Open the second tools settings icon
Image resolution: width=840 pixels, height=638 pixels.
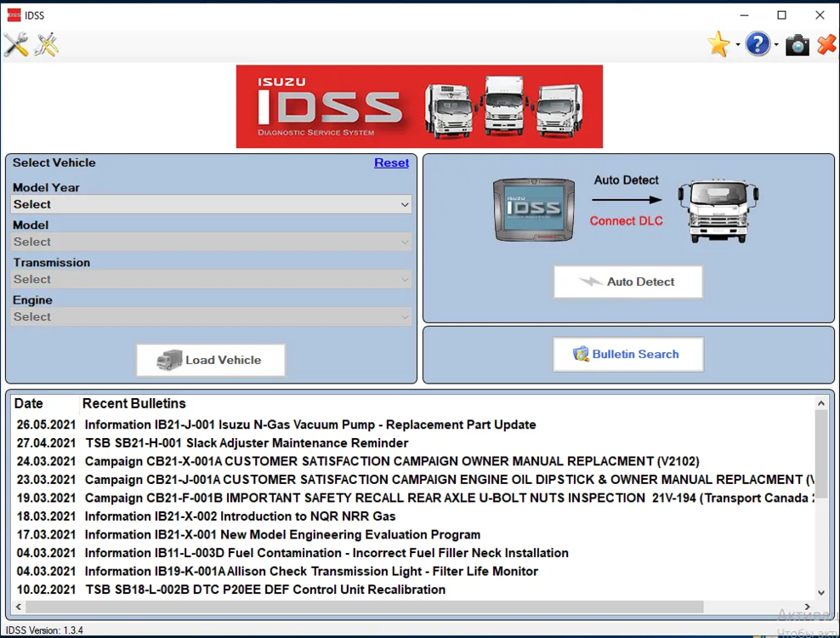point(47,44)
